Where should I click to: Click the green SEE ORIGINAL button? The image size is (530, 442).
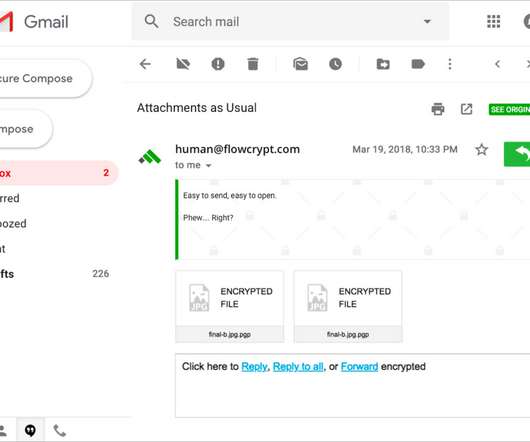[x=509, y=109]
